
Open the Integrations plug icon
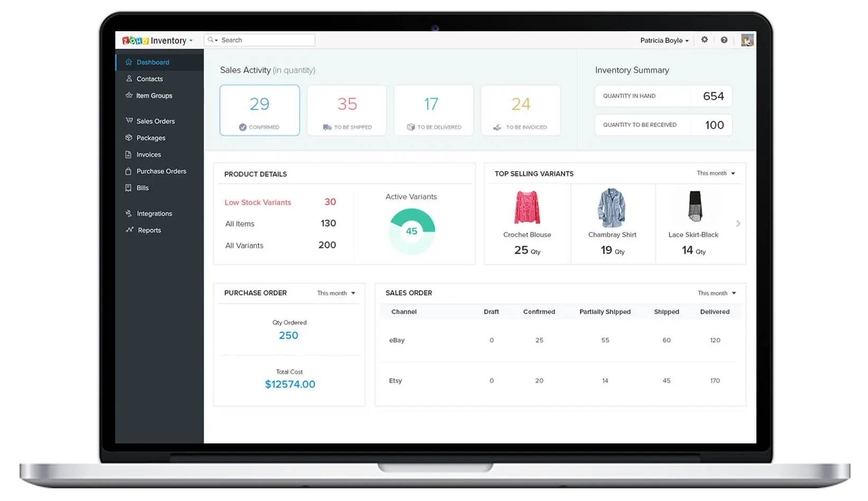coord(129,213)
